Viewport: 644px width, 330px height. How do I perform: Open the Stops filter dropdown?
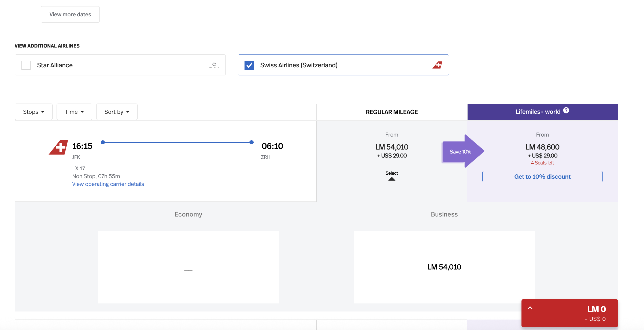34,112
